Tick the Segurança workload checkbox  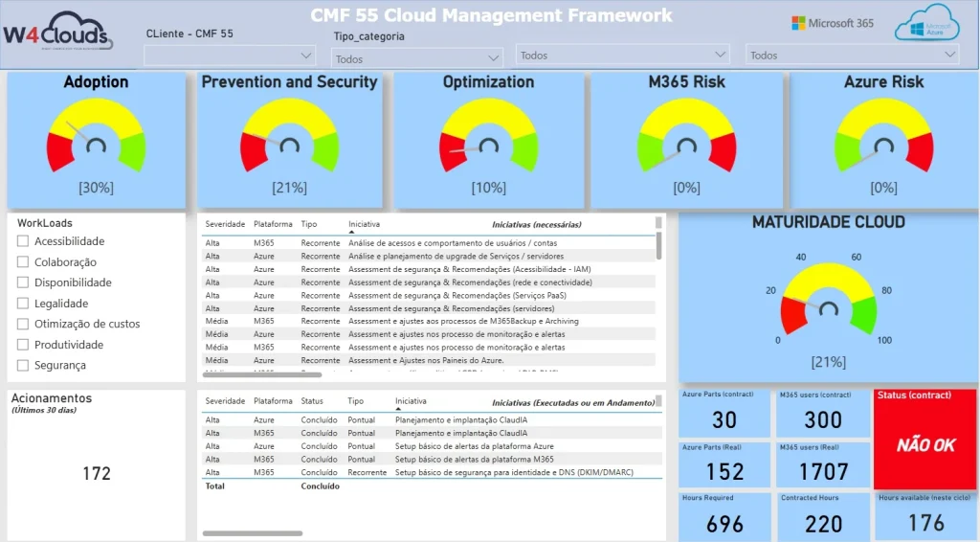(23, 365)
